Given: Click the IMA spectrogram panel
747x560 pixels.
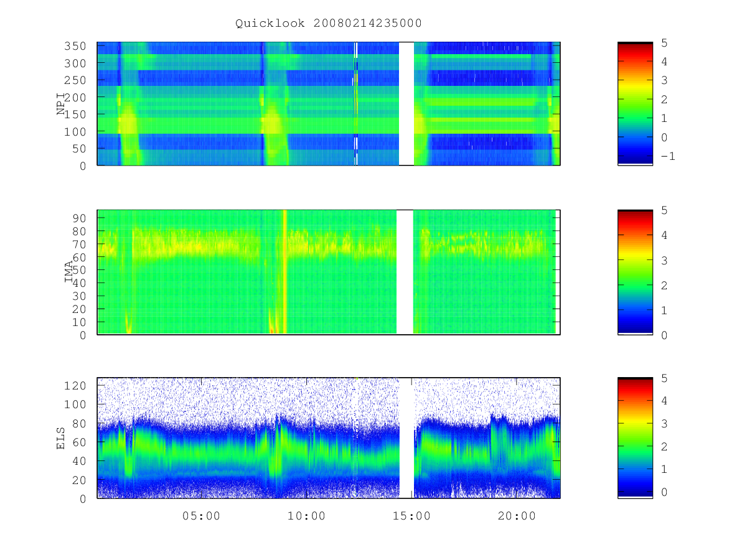Looking at the screenshot, I should point(329,272).
